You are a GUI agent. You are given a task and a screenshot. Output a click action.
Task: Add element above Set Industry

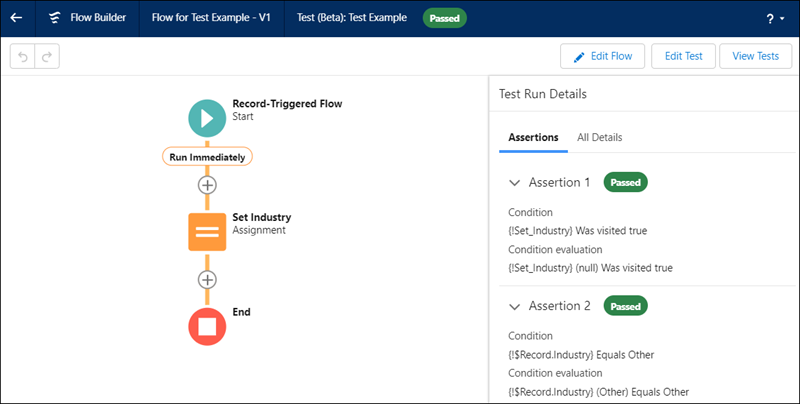coord(207,185)
